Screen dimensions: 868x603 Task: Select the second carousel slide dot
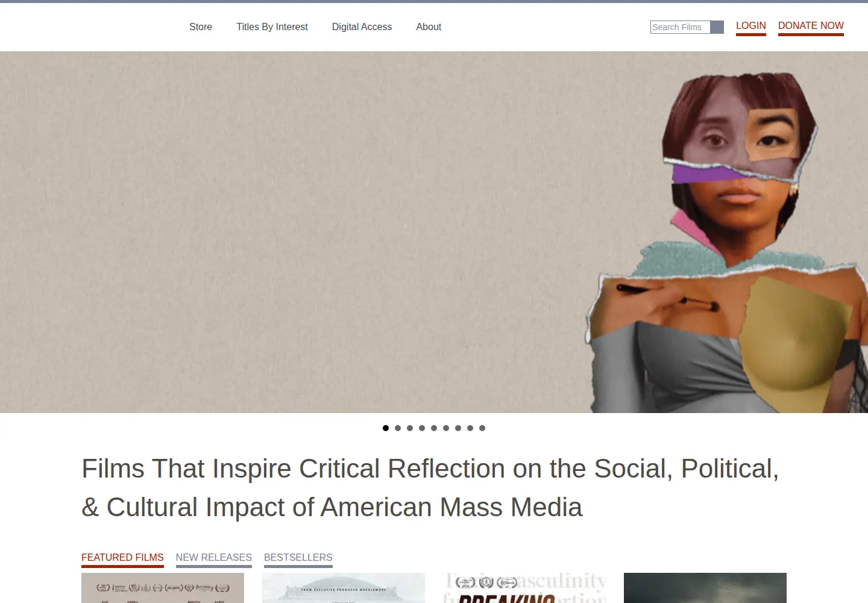(x=398, y=428)
